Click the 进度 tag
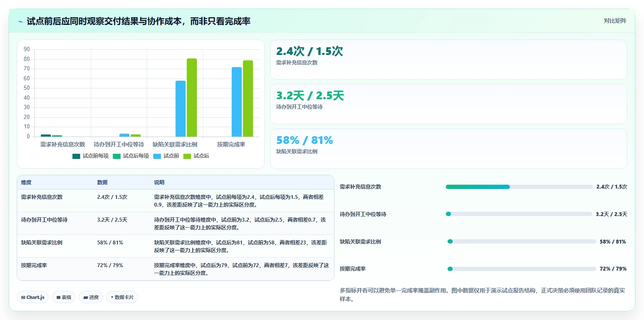This screenshot has width=644, height=320. click(x=91, y=297)
